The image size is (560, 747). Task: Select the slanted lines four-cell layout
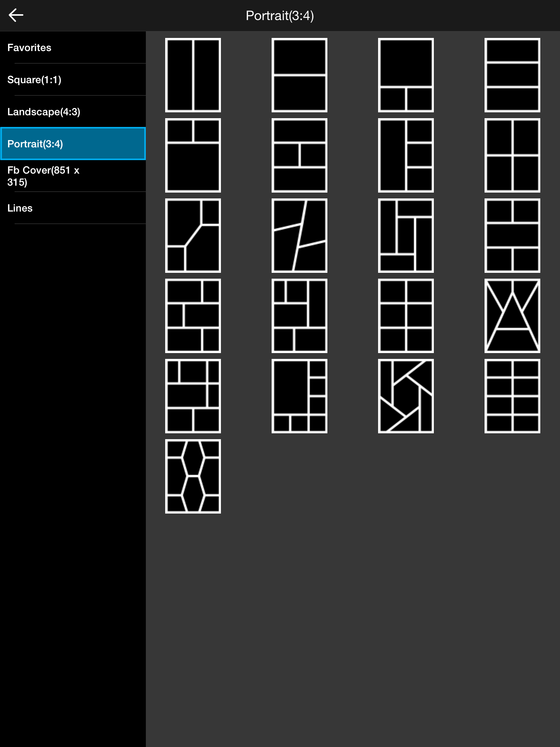[299, 236]
